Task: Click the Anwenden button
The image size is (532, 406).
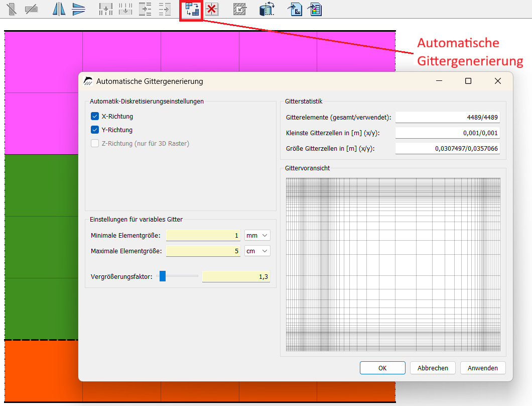Action: point(483,368)
